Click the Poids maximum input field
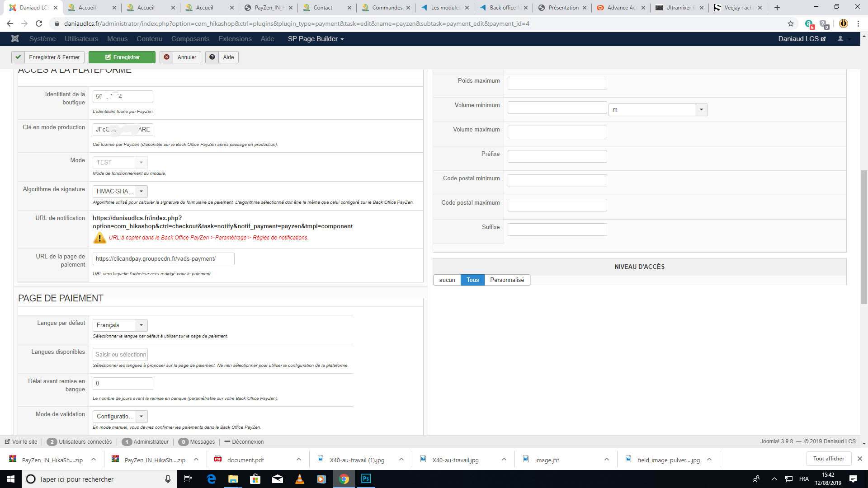This screenshot has width=868, height=488. [557, 83]
